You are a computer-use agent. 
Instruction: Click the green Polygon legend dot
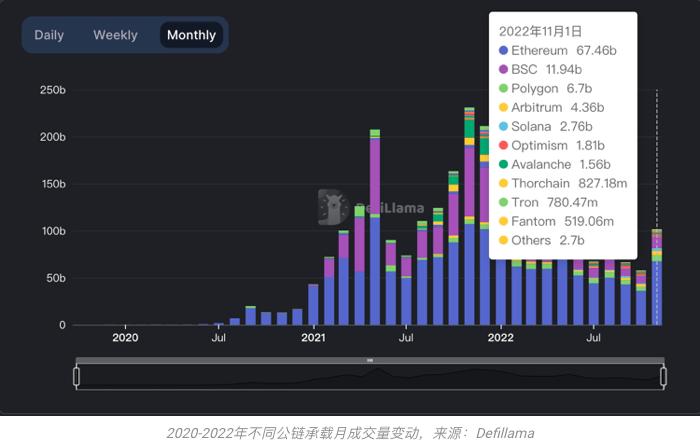(502, 88)
